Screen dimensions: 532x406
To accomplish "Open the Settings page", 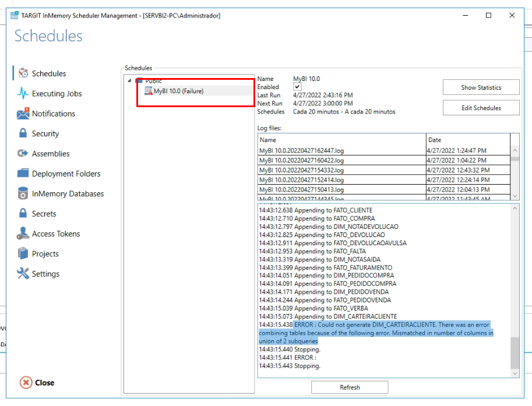I will 45,274.
